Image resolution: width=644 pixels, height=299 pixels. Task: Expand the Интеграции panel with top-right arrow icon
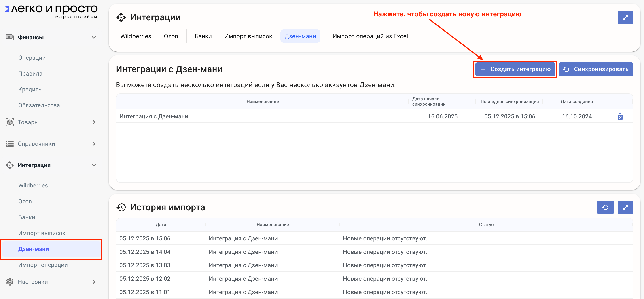point(625,17)
